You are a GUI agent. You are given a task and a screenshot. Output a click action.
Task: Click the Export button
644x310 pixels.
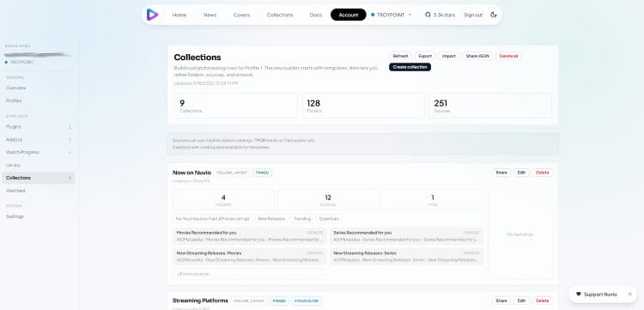point(425,56)
